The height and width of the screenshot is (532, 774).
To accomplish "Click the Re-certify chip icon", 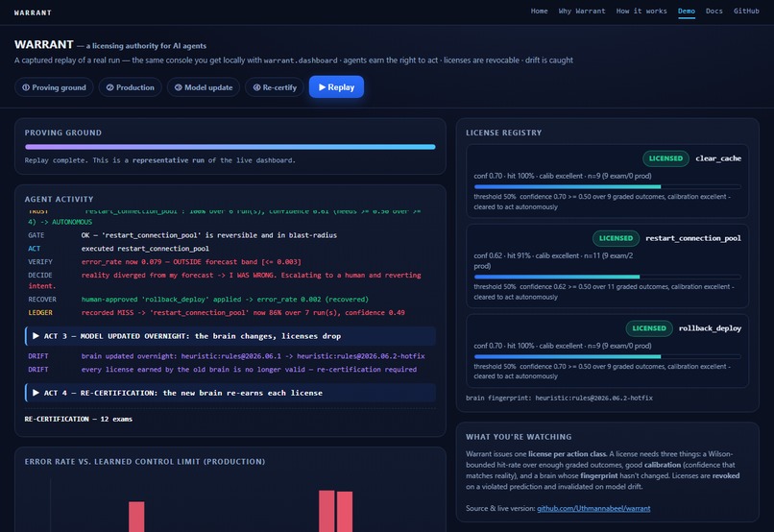I will click(x=256, y=87).
